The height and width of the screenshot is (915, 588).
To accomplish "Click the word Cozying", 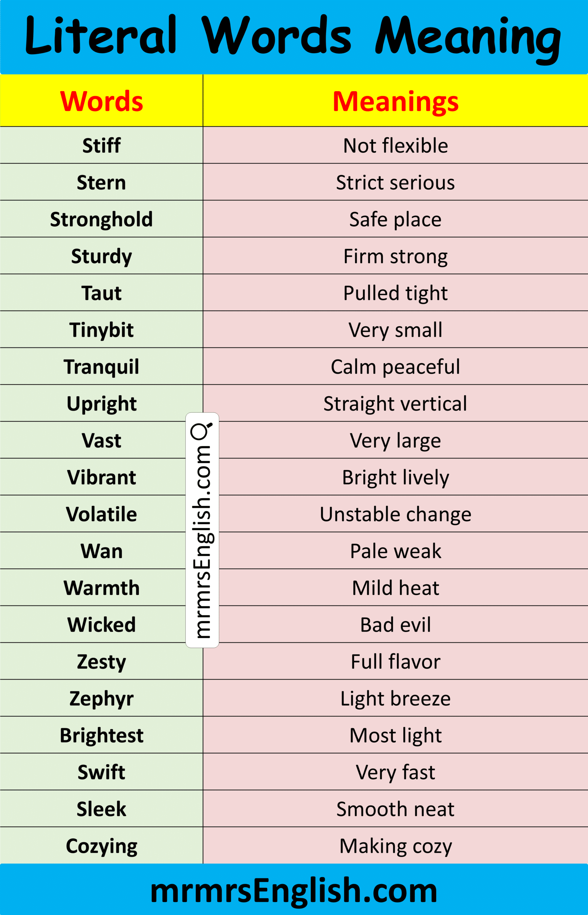I will pos(101,846).
